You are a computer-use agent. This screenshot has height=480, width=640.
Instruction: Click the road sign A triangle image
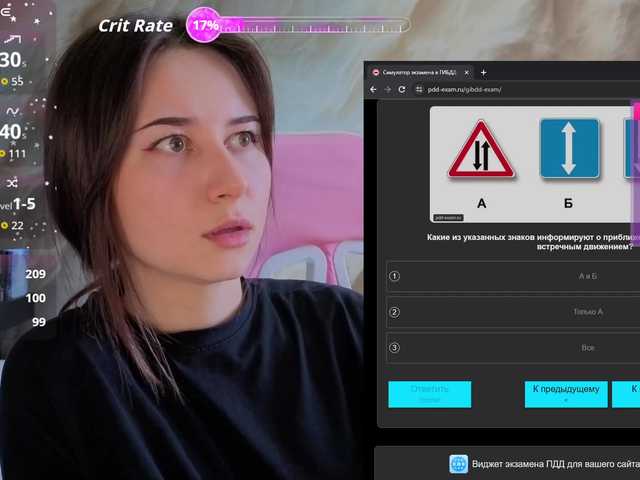(x=482, y=150)
